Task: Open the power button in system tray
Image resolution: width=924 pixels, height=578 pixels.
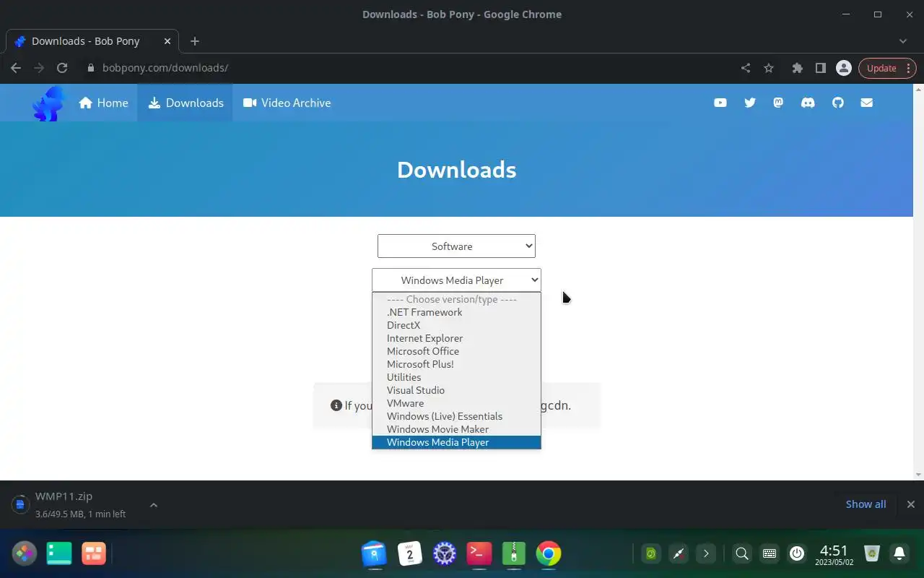Action: click(797, 553)
